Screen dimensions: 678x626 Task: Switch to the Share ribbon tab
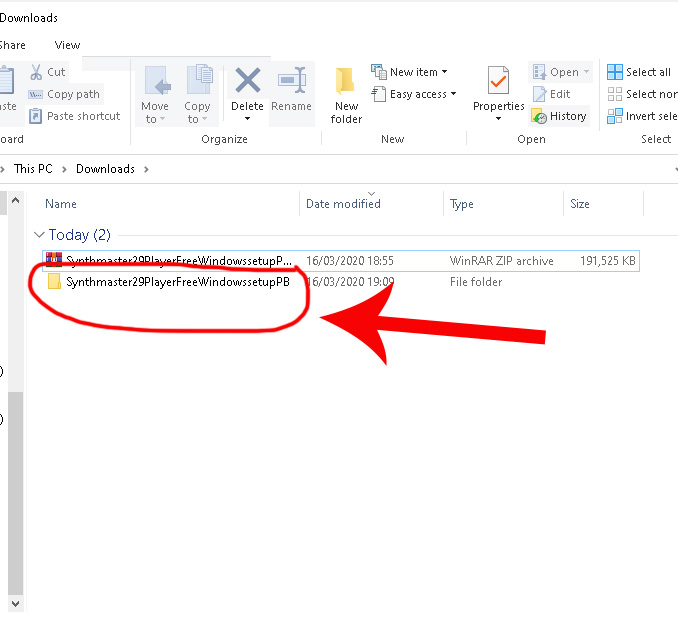coord(12,45)
